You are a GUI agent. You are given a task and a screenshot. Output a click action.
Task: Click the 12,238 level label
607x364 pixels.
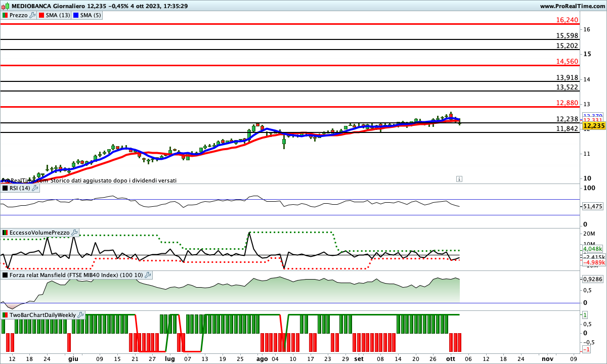(567, 119)
